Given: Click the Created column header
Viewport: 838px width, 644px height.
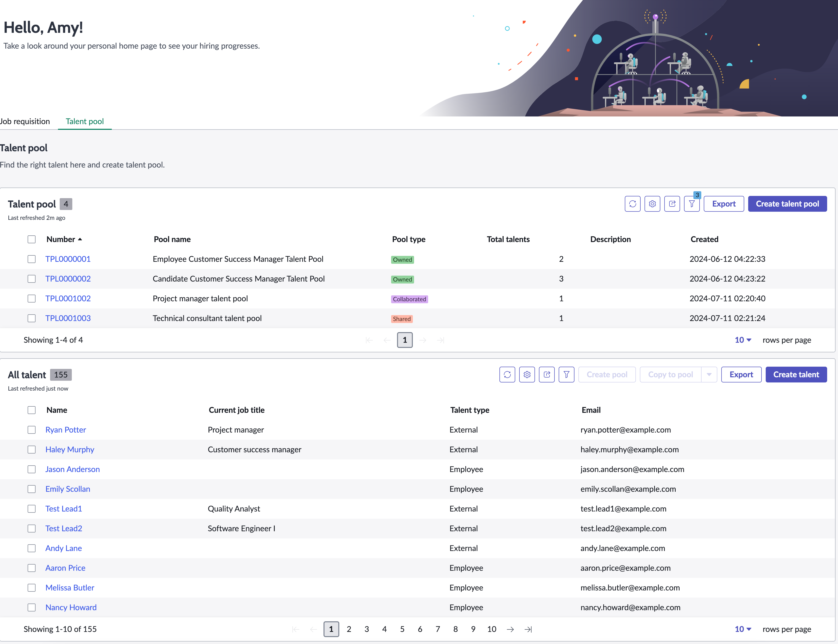Looking at the screenshot, I should (x=704, y=239).
